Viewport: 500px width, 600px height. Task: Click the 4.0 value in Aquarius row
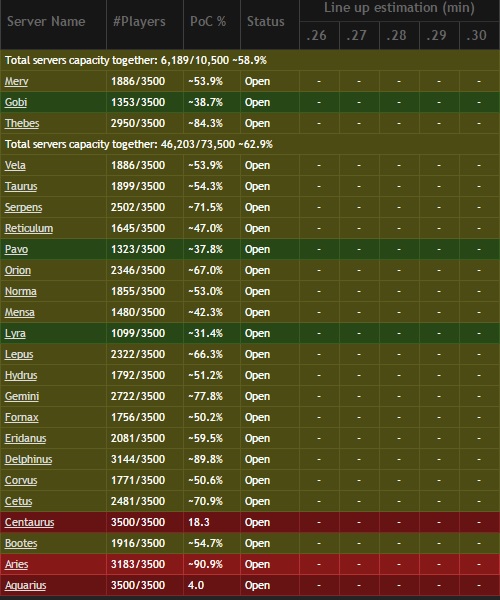click(x=196, y=585)
